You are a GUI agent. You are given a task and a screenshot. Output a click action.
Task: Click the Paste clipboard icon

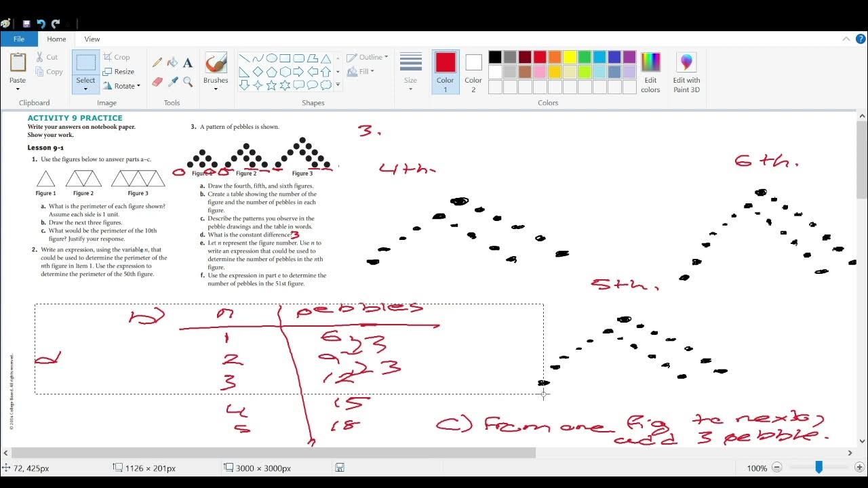click(18, 64)
